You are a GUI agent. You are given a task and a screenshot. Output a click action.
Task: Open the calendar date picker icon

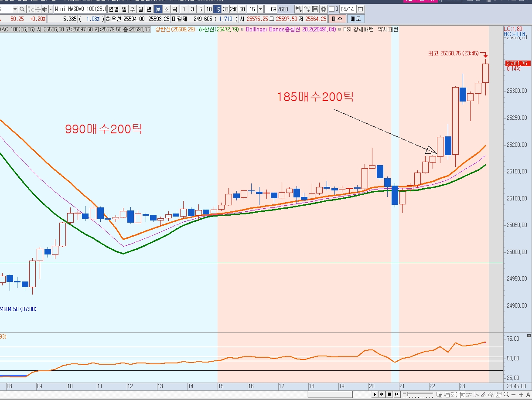coord(361,9)
